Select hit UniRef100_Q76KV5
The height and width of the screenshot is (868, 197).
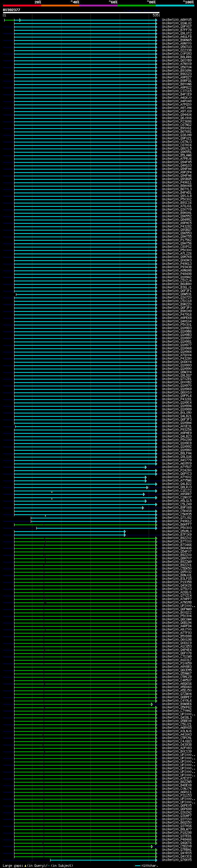(177, 860)
